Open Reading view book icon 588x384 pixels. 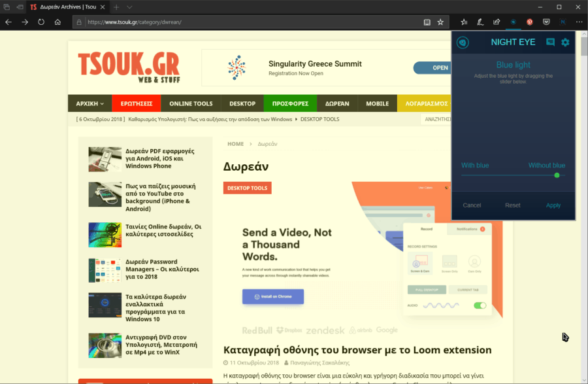(x=427, y=22)
